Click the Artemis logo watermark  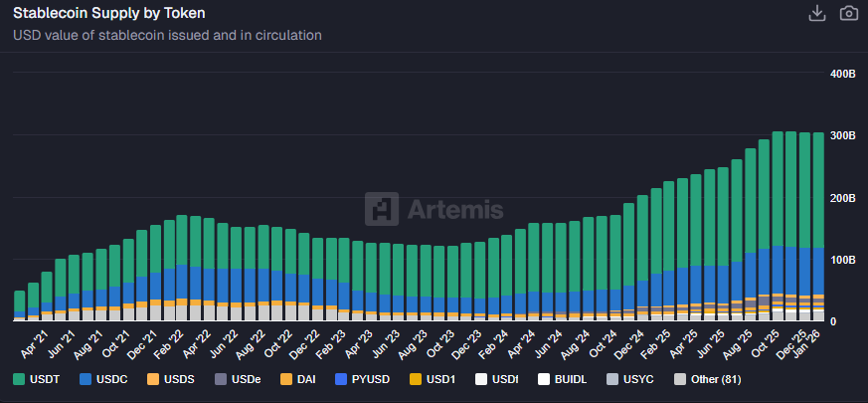(434, 209)
